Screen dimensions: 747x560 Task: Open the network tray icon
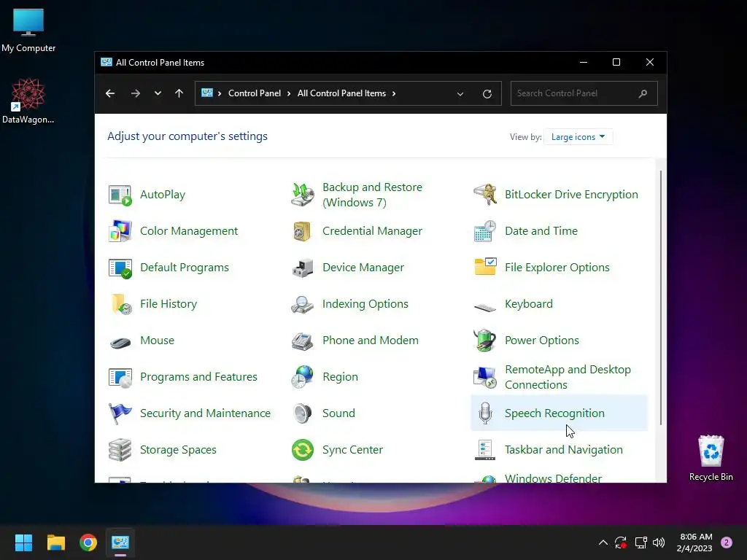pos(640,542)
